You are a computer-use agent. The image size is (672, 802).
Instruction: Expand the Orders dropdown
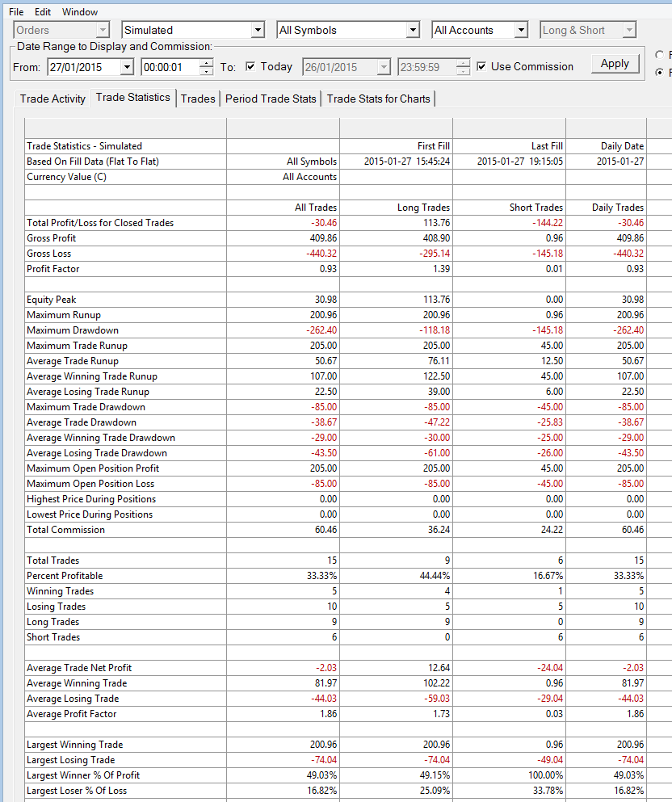pos(103,30)
